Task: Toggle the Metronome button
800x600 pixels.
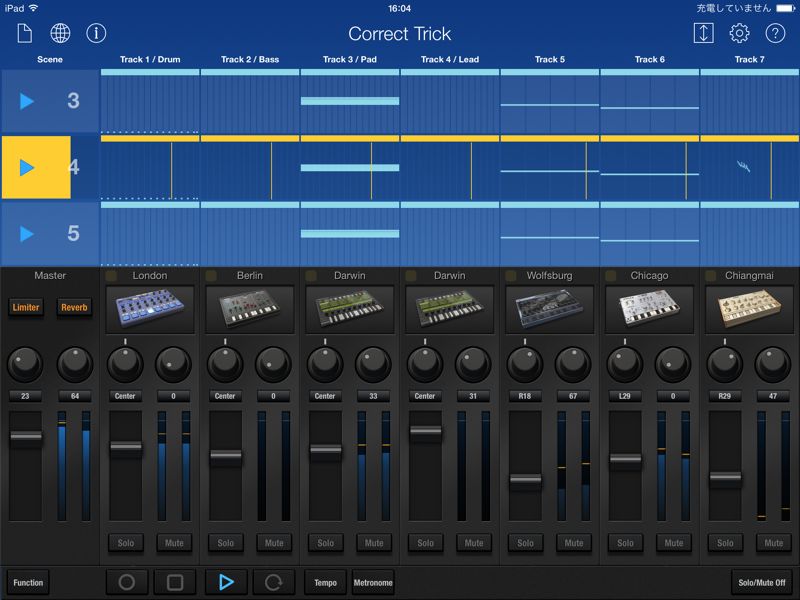Action: [x=373, y=582]
